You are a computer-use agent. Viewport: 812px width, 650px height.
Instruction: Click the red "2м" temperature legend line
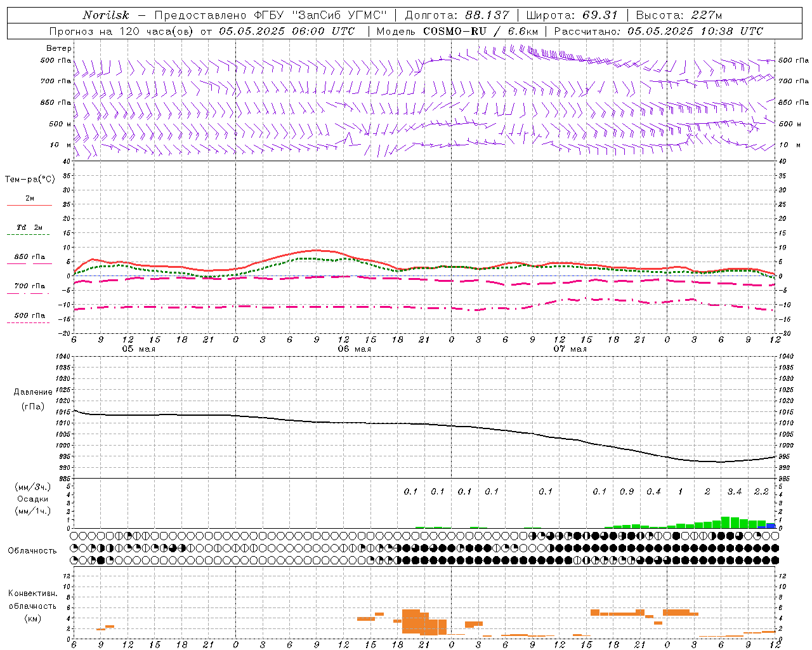pos(29,205)
